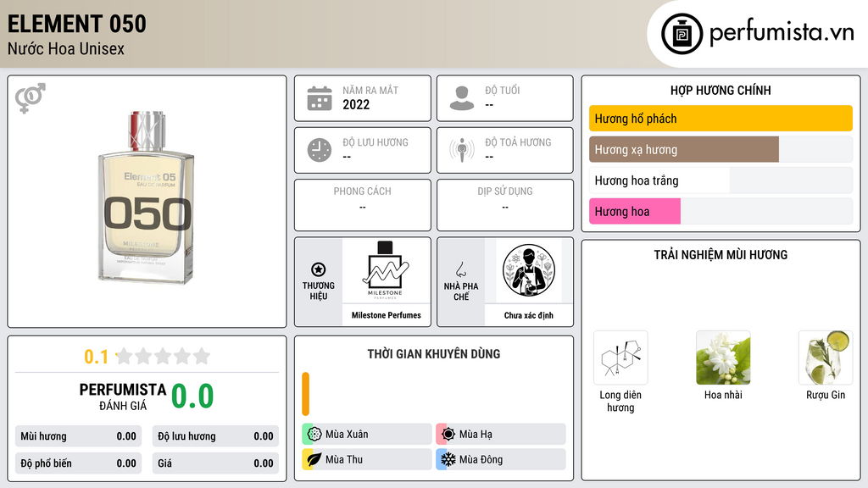The width and height of the screenshot is (868, 488).
Task: Click the star badge icon above Thương hiệu
Action: (319, 269)
